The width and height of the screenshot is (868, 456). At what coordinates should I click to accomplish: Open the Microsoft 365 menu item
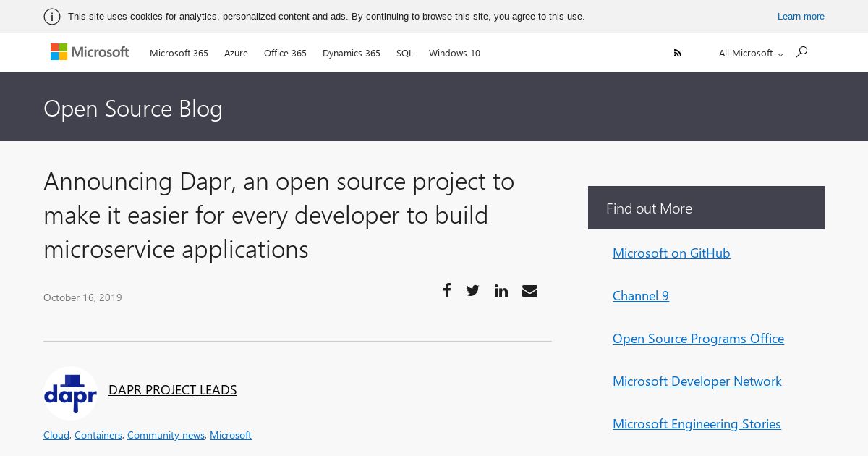pos(179,53)
